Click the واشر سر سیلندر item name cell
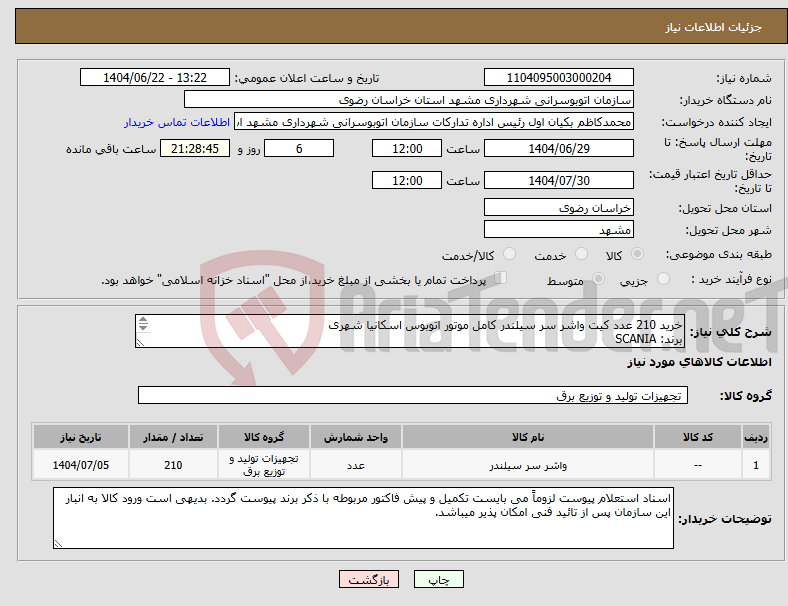 tap(528, 465)
